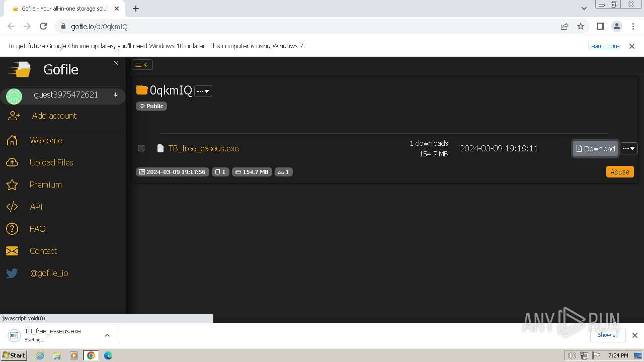Click the Upload Files cloud icon
644x362 pixels.
pos(12,162)
